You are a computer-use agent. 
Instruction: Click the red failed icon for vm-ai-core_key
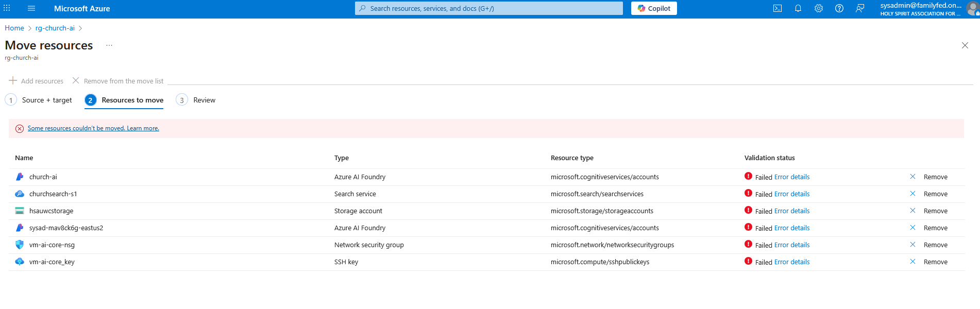pyautogui.click(x=748, y=261)
